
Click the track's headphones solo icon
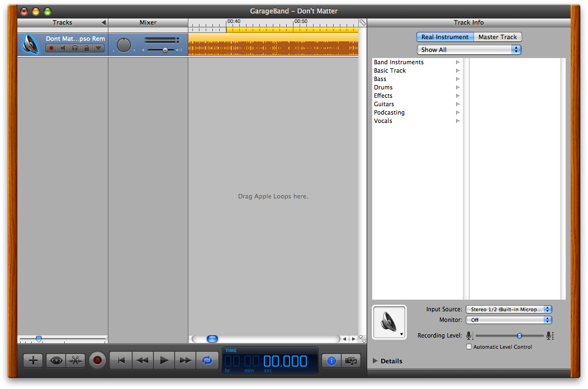(x=74, y=49)
